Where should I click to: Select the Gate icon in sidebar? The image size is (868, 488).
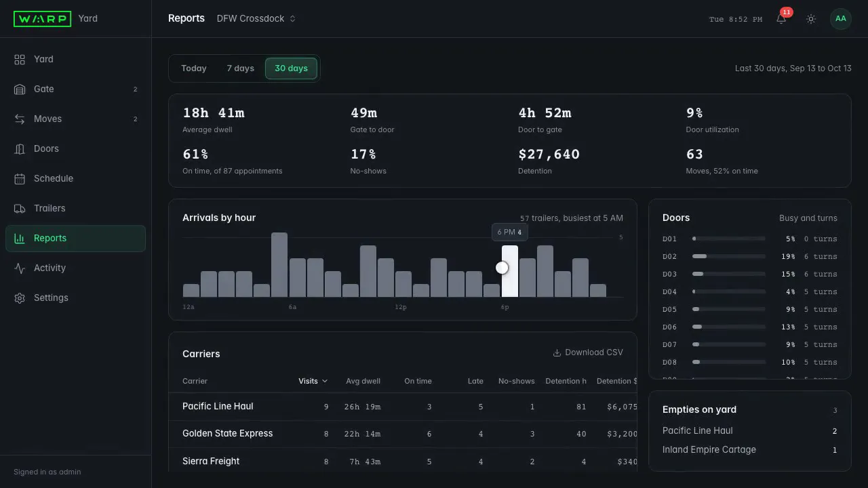point(20,89)
